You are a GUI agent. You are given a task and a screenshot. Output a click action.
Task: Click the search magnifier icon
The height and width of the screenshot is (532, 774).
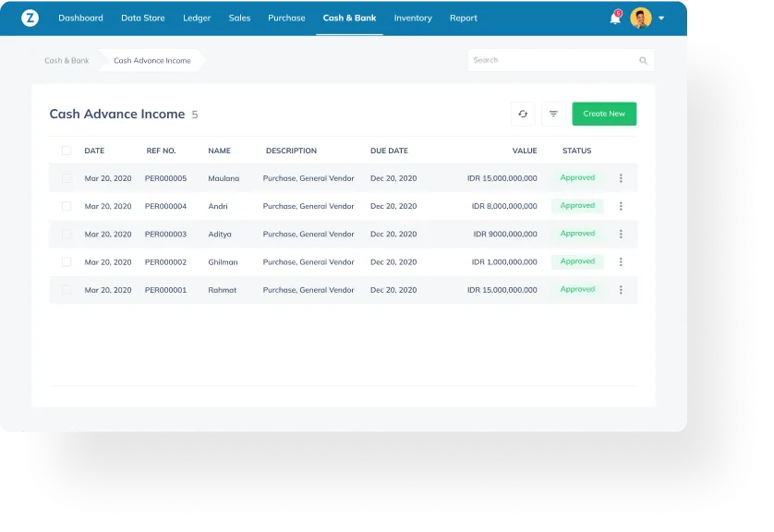pyautogui.click(x=643, y=60)
